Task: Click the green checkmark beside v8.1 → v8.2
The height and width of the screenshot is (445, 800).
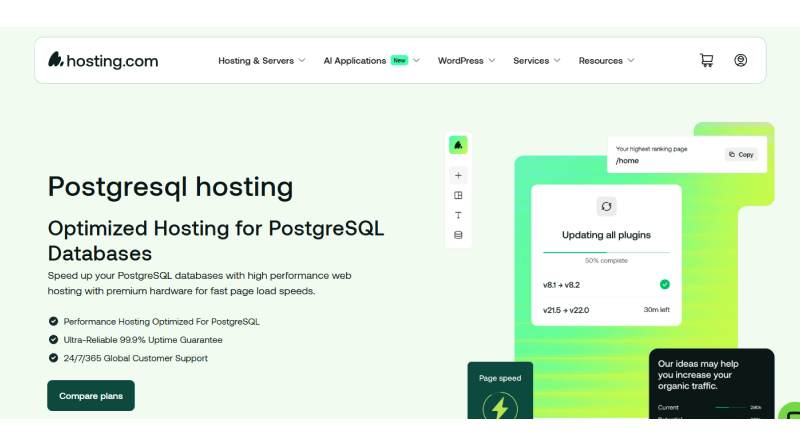Action: [x=664, y=284]
